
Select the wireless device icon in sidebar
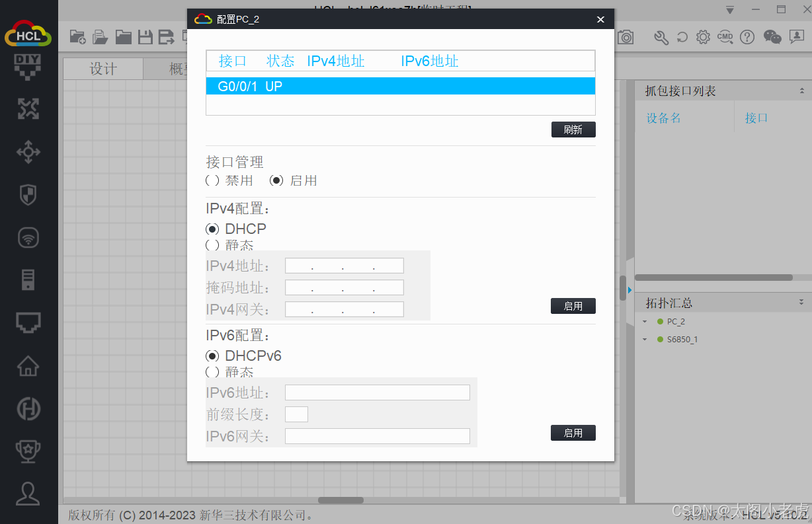click(28, 238)
